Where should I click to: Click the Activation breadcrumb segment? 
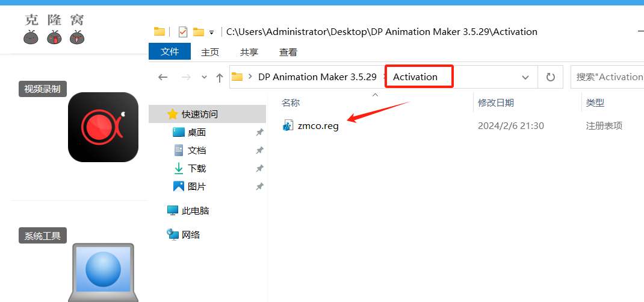tap(415, 77)
